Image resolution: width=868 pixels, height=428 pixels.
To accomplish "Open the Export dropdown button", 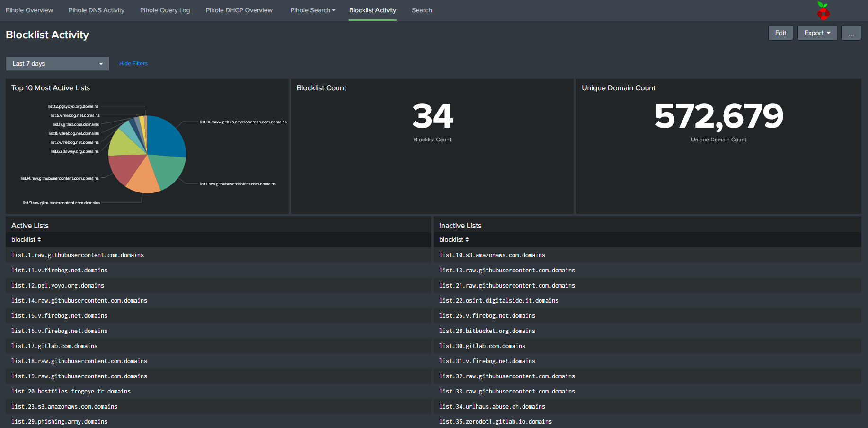I will point(817,33).
